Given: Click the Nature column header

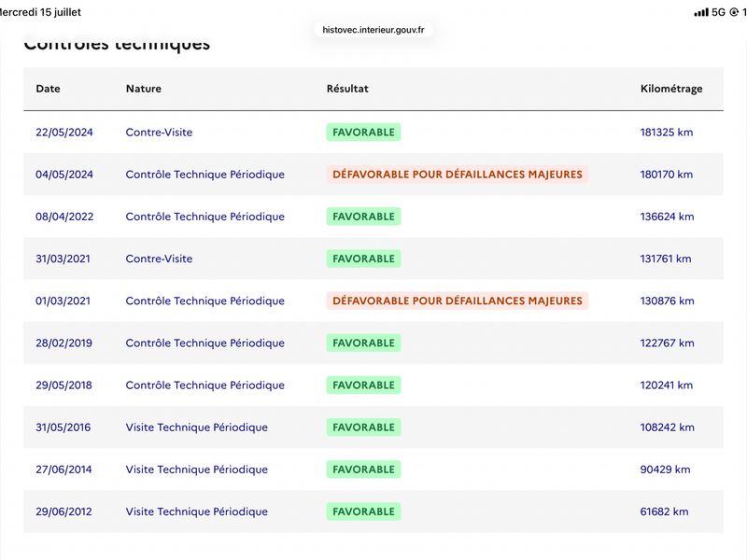Looking at the screenshot, I should [144, 89].
